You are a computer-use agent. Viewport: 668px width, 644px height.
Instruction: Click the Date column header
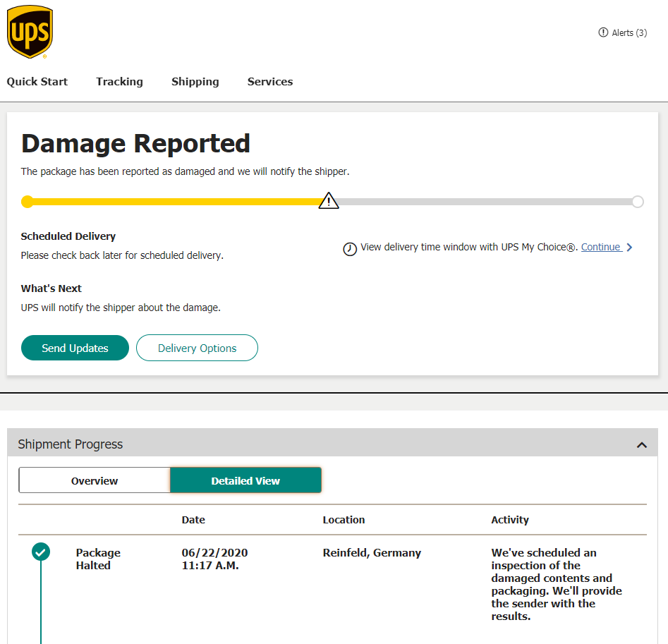tap(193, 520)
